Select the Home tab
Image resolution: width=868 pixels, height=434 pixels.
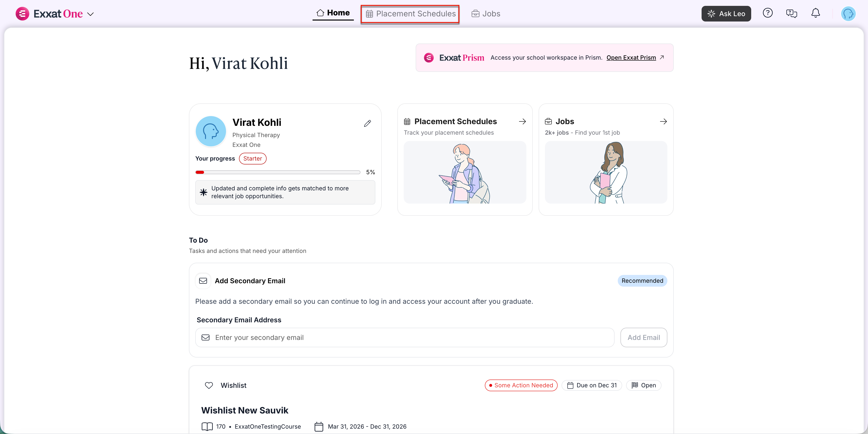[333, 13]
